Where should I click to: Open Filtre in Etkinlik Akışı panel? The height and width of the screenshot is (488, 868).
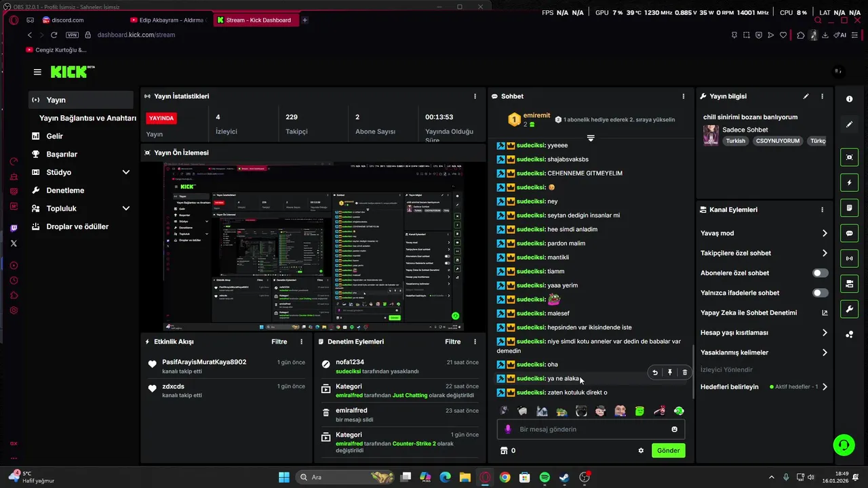point(279,342)
